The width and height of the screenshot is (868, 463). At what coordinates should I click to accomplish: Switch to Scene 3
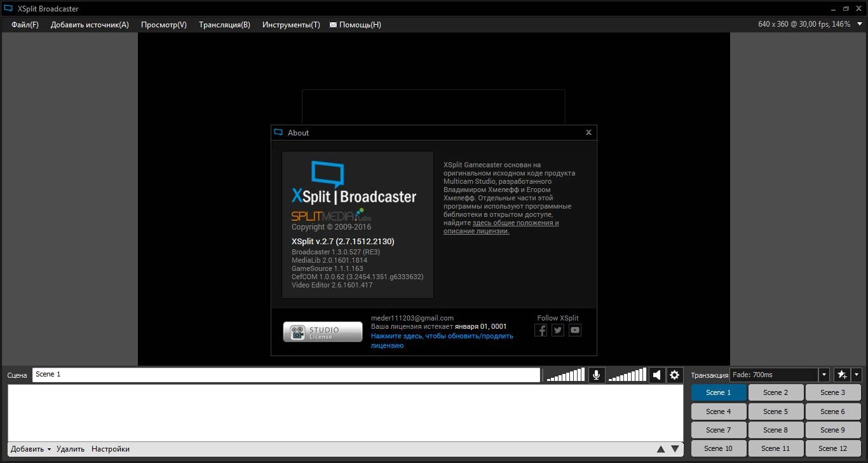pos(833,392)
